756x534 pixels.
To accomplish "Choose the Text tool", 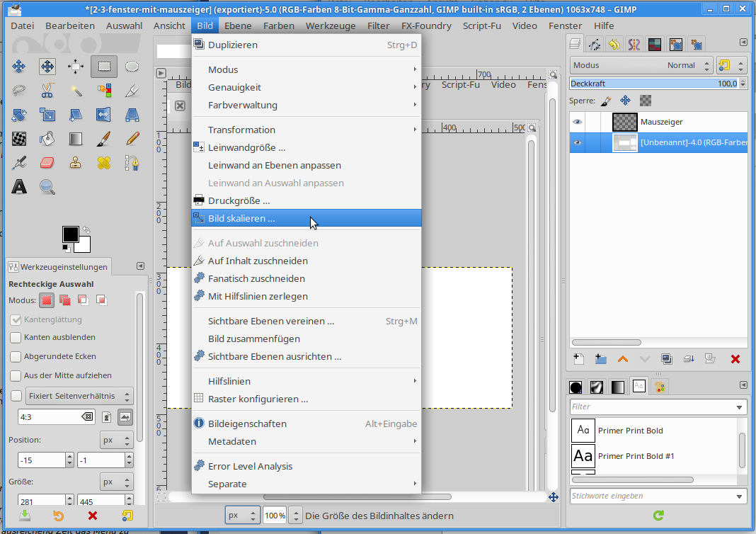I will (x=19, y=187).
